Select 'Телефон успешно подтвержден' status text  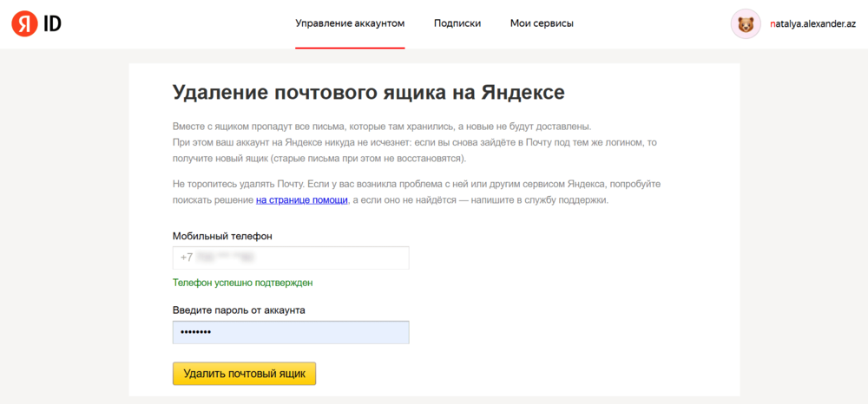[x=243, y=283]
